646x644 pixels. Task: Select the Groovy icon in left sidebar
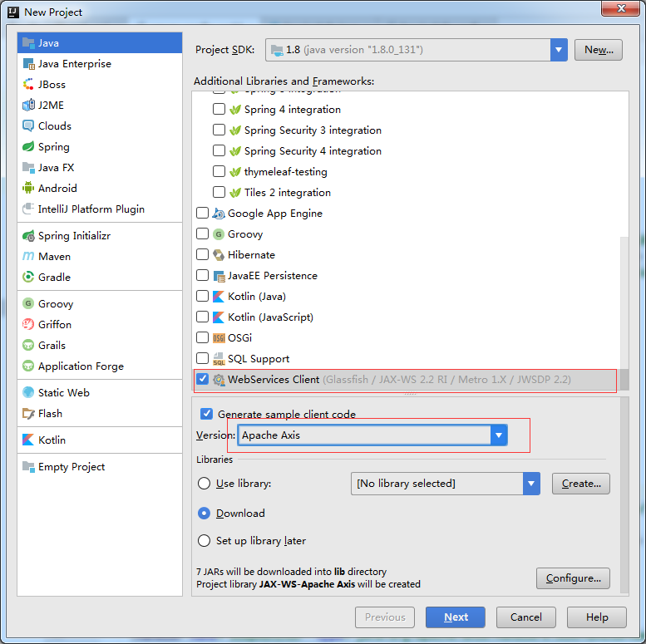tap(28, 304)
